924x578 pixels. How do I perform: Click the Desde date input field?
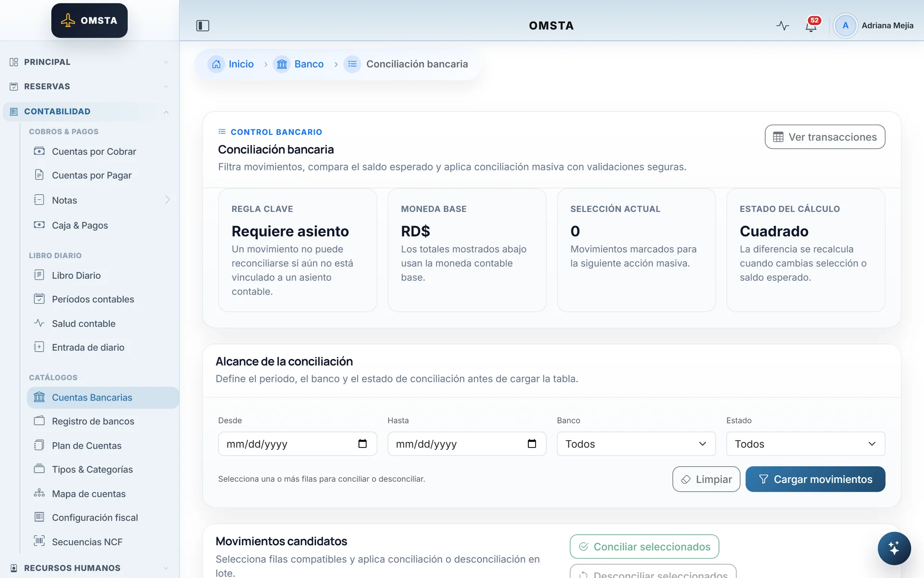pos(297,444)
